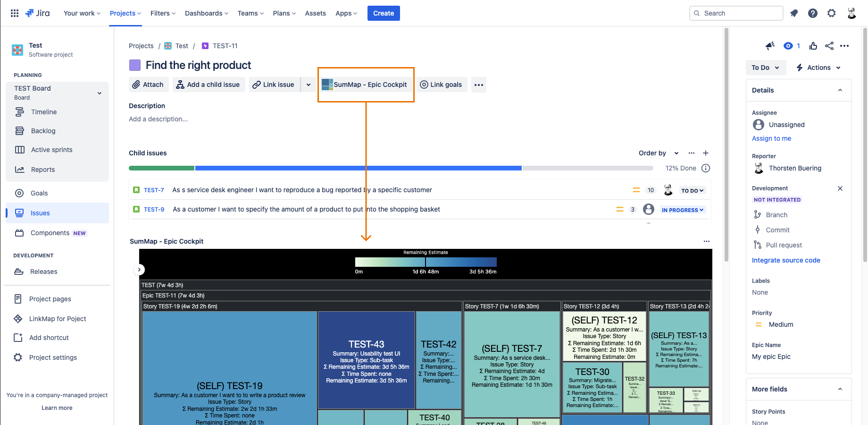Vote for this issue with thumbs up
The width and height of the screenshot is (868, 425).
coord(813,46)
